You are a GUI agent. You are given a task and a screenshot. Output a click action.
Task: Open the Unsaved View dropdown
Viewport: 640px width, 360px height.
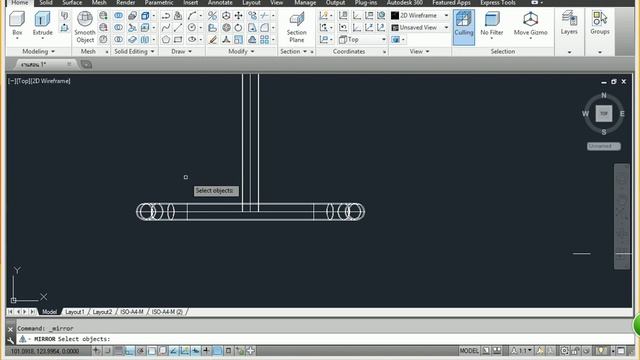[419, 27]
